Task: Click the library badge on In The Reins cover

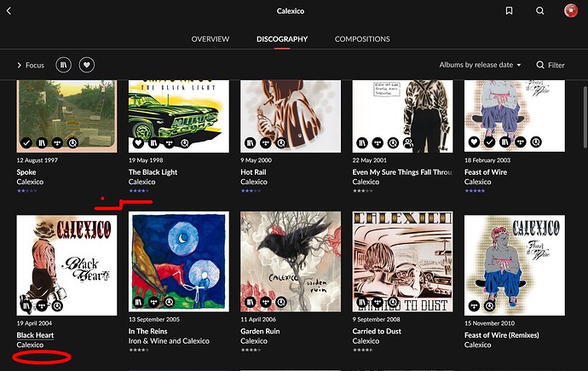Action: [x=138, y=302]
